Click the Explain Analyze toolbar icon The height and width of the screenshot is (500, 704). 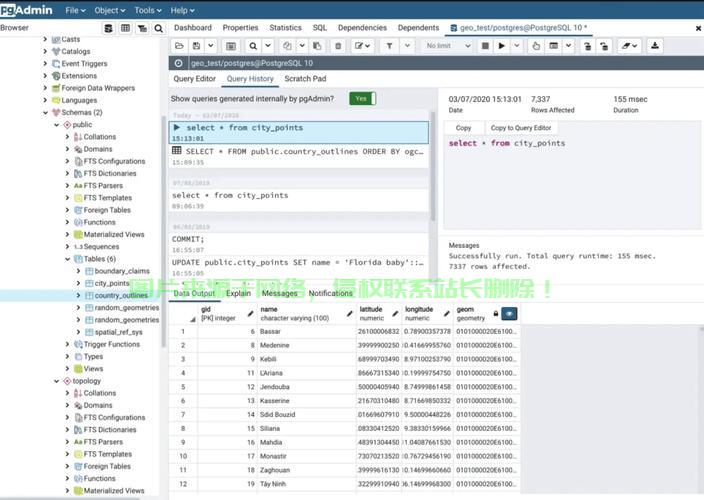pos(554,46)
